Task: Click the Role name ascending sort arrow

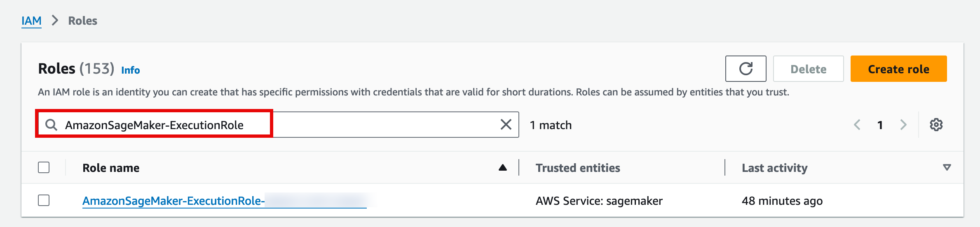Action: (502, 167)
